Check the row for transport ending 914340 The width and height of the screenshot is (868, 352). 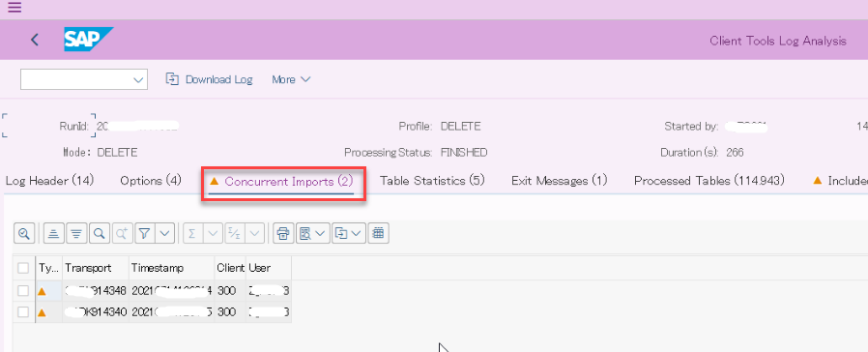tap(23, 312)
